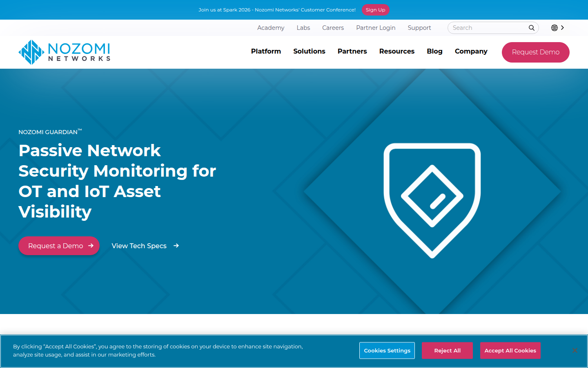Screen dimensions: 588x368
Task: Click the Spark 2026 conference announcement text
Action: coord(277,10)
